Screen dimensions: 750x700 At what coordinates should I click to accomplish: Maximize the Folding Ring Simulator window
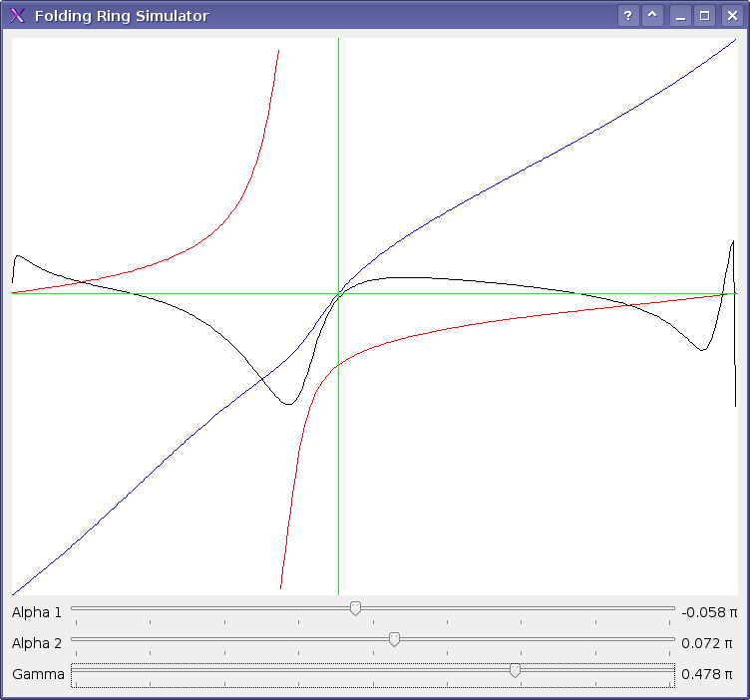point(704,16)
